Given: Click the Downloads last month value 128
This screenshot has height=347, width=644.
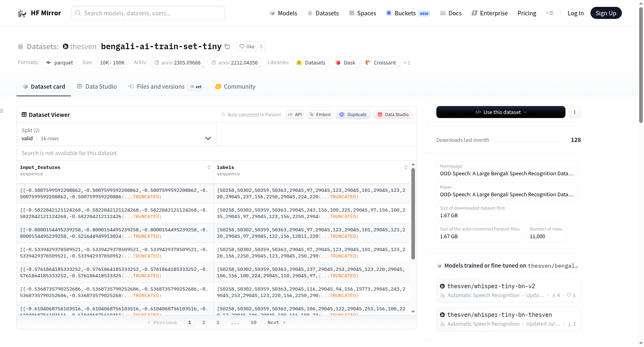Looking at the screenshot, I should (576, 140).
